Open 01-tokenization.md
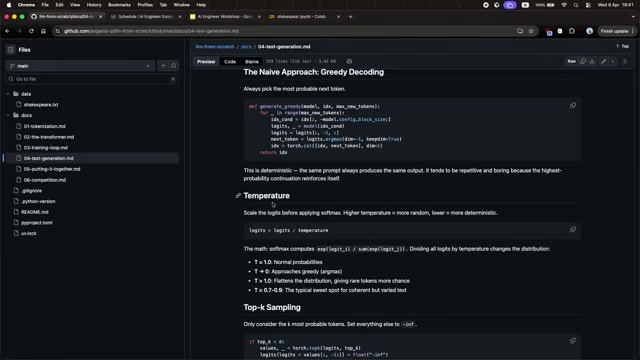Screen dimensions: 640x360 pos(44,126)
